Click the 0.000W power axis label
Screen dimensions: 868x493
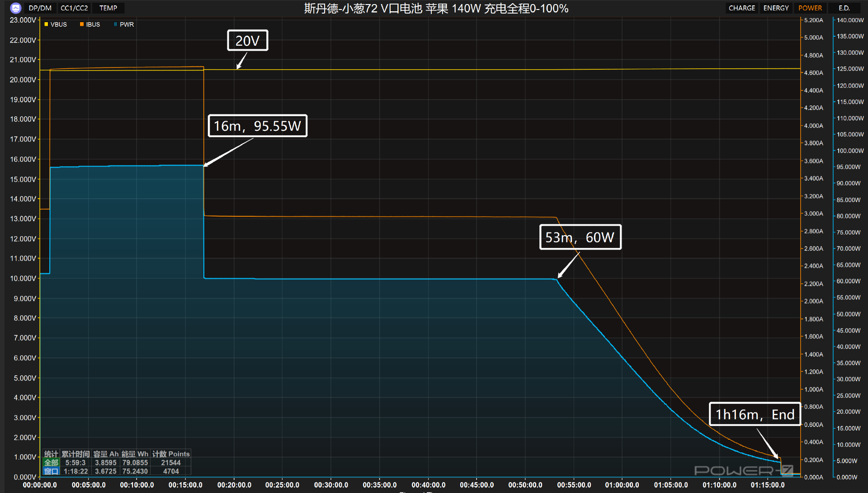click(847, 477)
